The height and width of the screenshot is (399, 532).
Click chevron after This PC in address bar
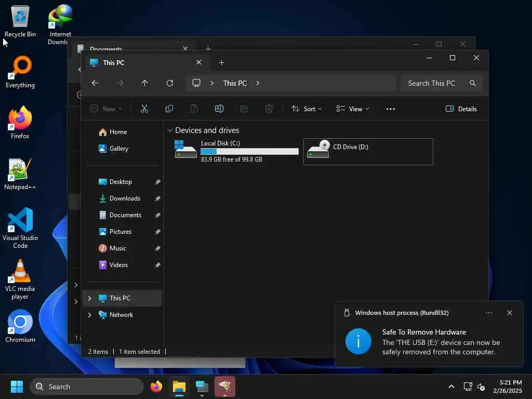[x=258, y=83]
